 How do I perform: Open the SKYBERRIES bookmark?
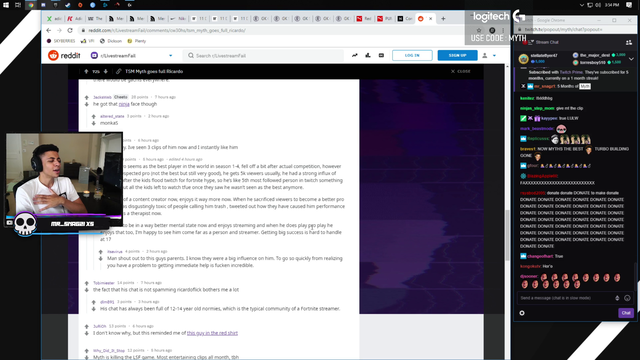click(61, 41)
